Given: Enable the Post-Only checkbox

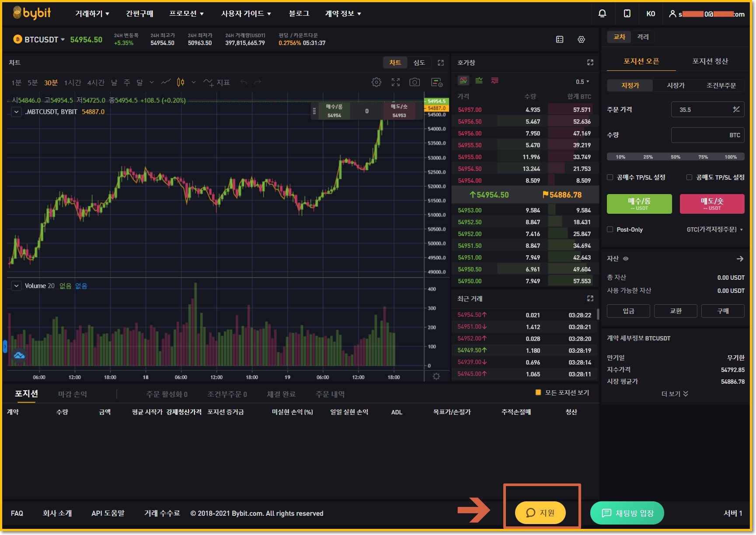Looking at the screenshot, I should pos(610,229).
